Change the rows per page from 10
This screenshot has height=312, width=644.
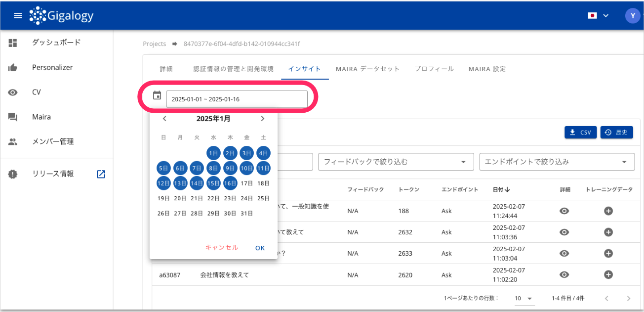click(x=524, y=298)
